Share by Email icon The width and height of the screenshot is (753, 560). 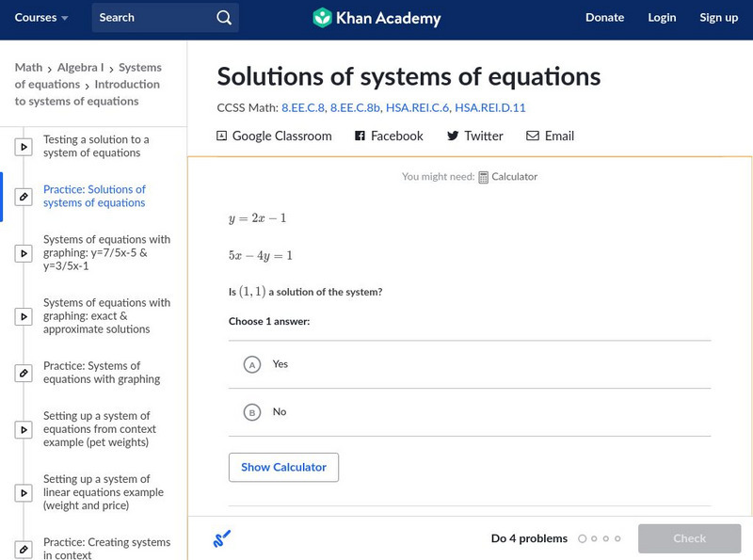tap(533, 136)
